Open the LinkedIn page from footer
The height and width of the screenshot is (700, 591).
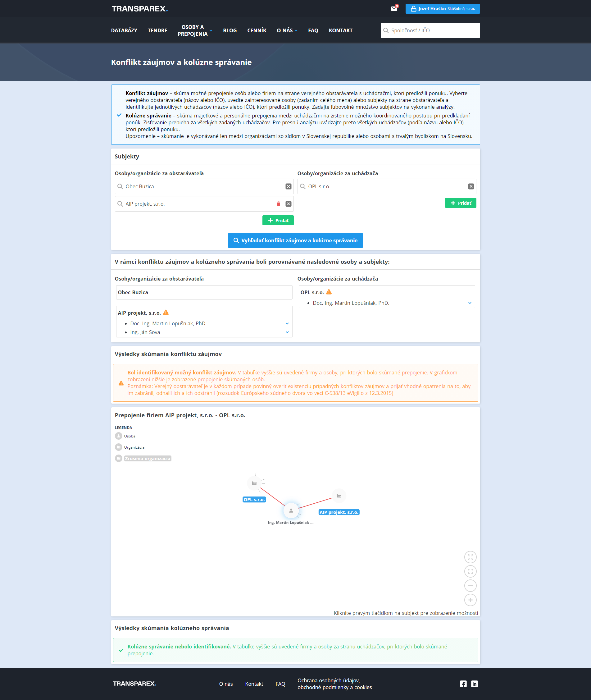click(x=474, y=684)
